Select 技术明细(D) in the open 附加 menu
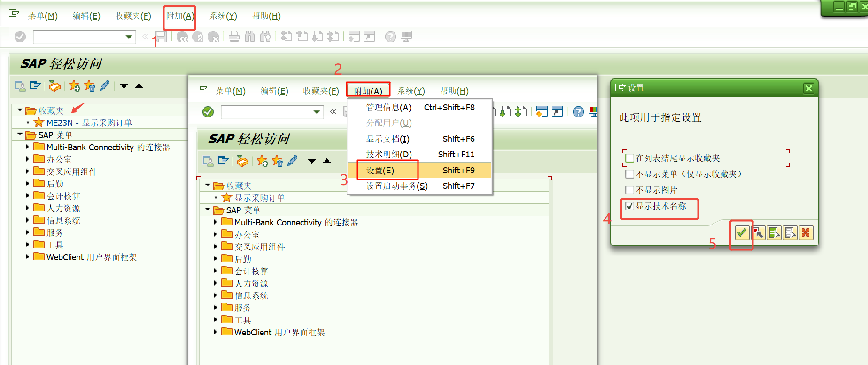This screenshot has width=868, height=365. 419,155
